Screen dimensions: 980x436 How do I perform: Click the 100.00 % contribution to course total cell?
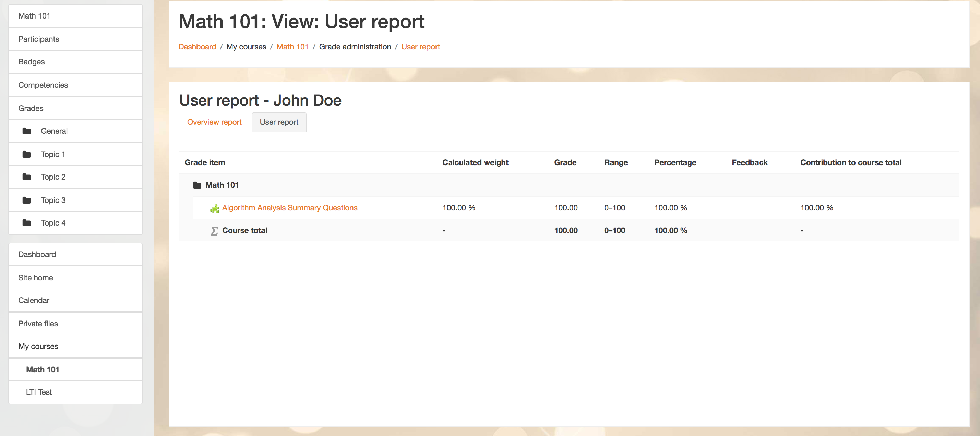[816, 208]
